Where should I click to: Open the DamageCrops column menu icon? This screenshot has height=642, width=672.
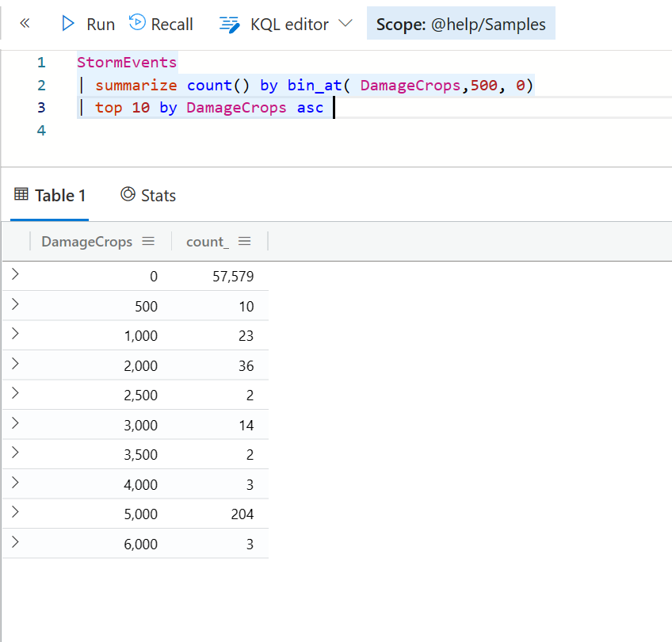(148, 241)
